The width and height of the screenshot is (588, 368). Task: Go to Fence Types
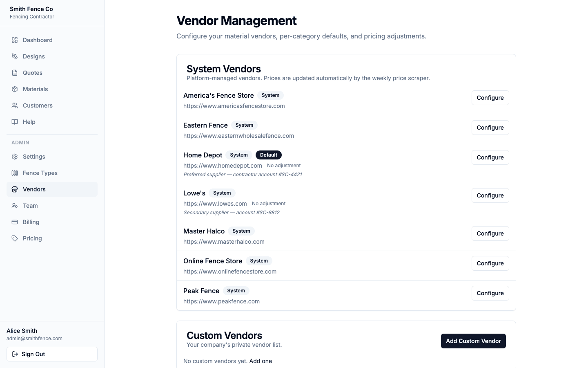[52, 173]
